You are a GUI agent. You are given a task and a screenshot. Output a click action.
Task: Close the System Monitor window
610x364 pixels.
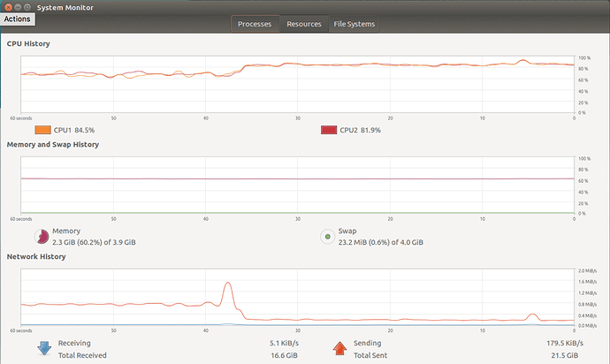[x=8, y=7]
